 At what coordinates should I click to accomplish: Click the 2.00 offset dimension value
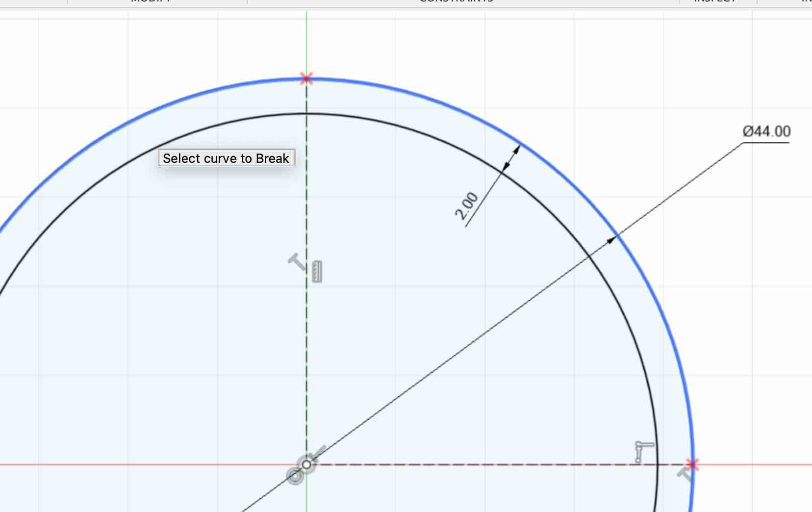(x=466, y=206)
